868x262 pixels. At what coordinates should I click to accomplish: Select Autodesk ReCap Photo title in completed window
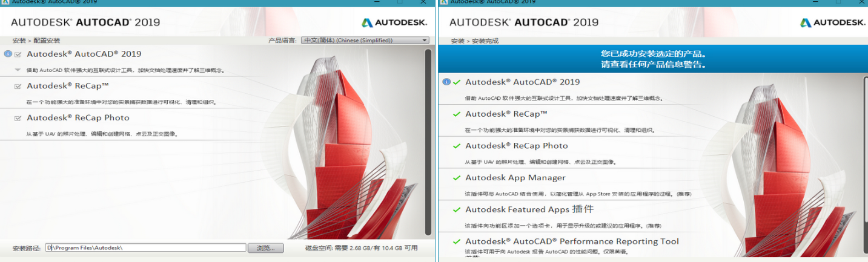(x=517, y=146)
